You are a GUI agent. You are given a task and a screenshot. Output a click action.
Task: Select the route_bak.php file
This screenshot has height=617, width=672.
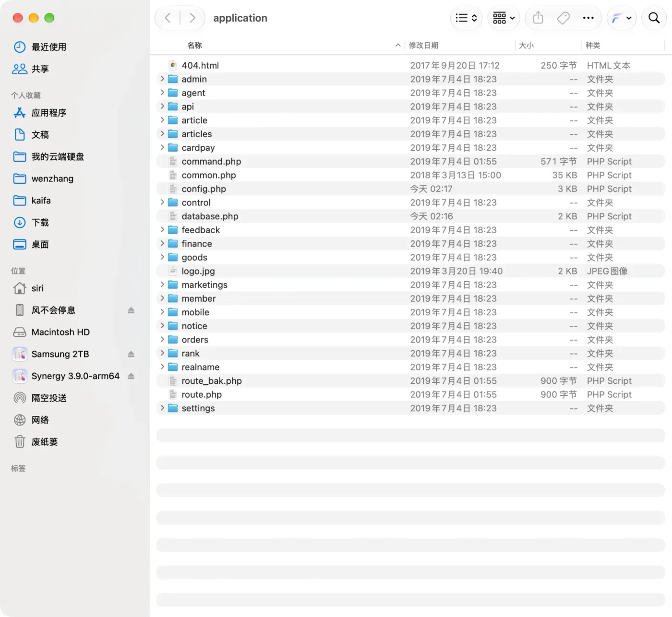(x=411, y=381)
